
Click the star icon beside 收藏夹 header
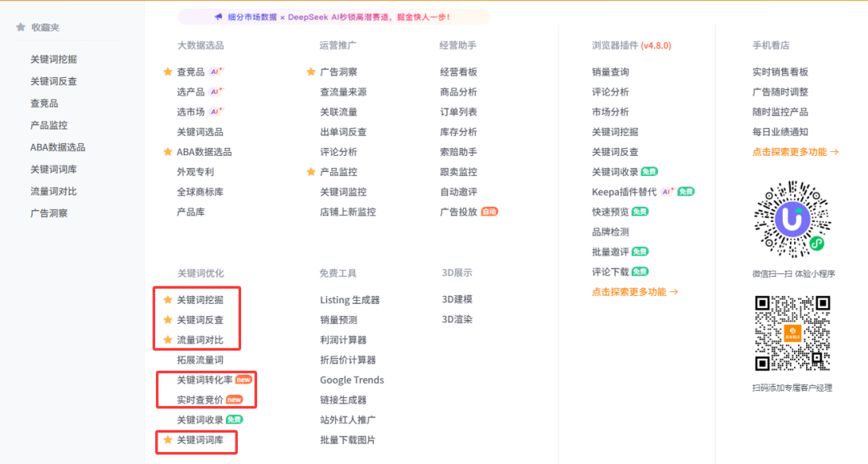(20, 27)
